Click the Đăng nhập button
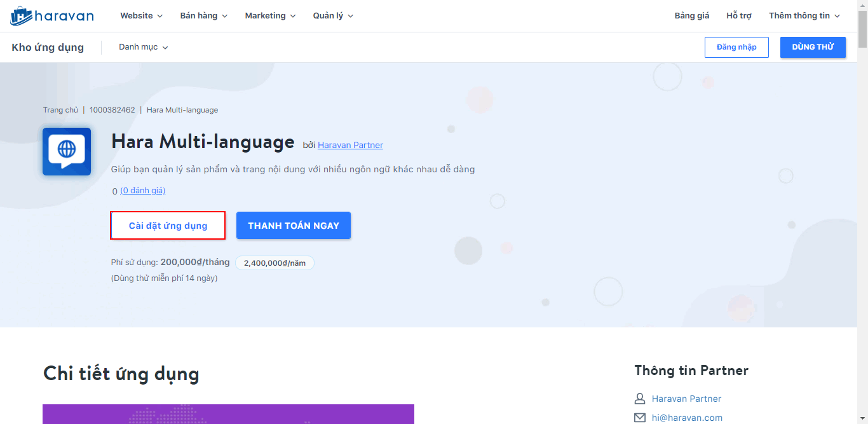The width and height of the screenshot is (868, 424). 736,47
